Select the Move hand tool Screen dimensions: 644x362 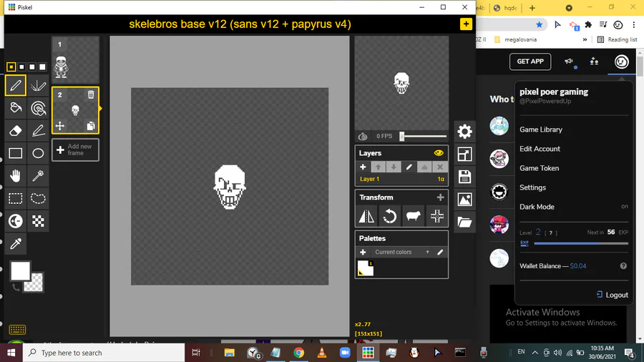pyautogui.click(x=16, y=176)
